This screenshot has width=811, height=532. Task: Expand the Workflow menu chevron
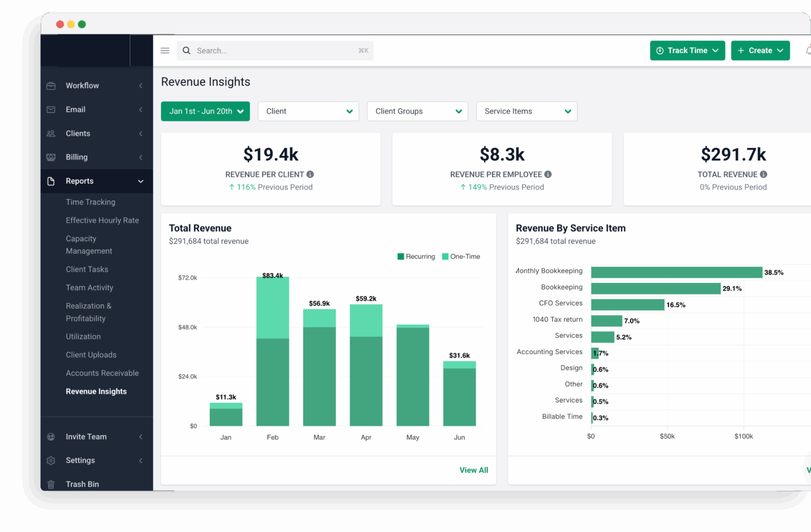(141, 85)
